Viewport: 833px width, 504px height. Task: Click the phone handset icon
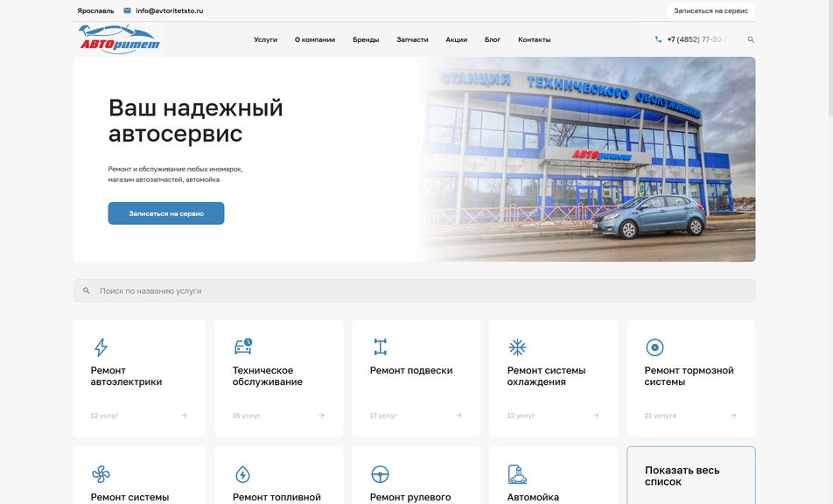tap(658, 39)
